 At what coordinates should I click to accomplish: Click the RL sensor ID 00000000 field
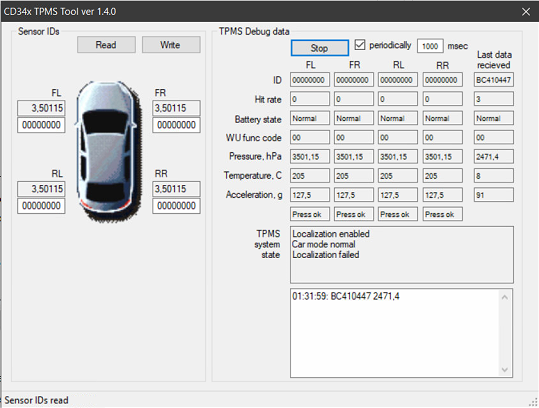click(x=41, y=206)
